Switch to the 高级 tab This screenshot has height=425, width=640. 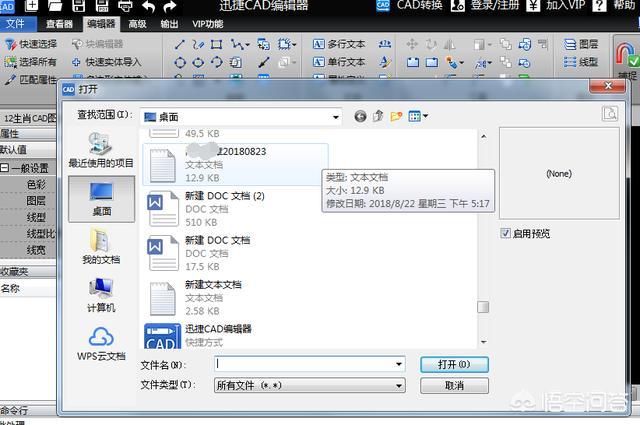tap(138, 24)
